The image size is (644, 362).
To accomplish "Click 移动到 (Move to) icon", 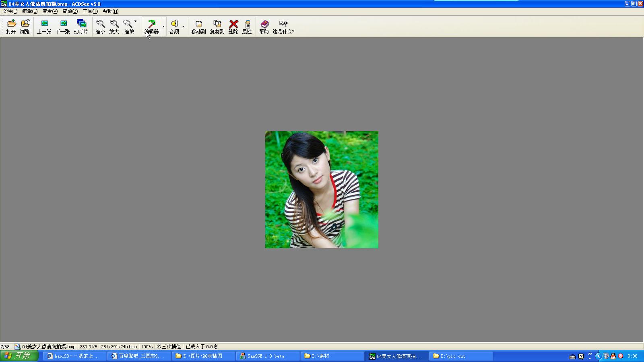I will click(x=198, y=27).
